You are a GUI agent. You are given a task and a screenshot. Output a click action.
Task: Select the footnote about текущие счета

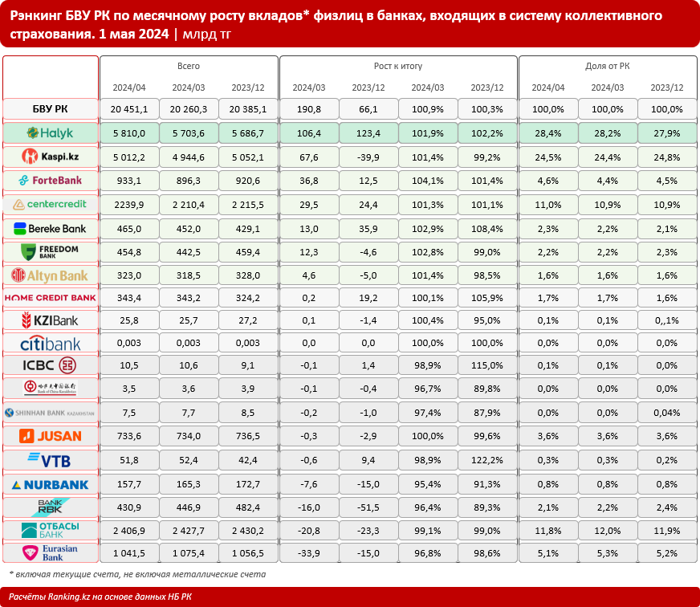pos(137,574)
